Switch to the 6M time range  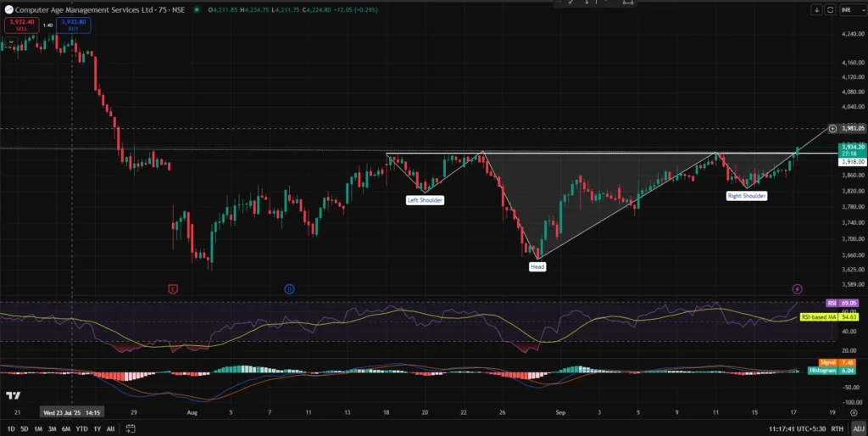tap(65, 429)
